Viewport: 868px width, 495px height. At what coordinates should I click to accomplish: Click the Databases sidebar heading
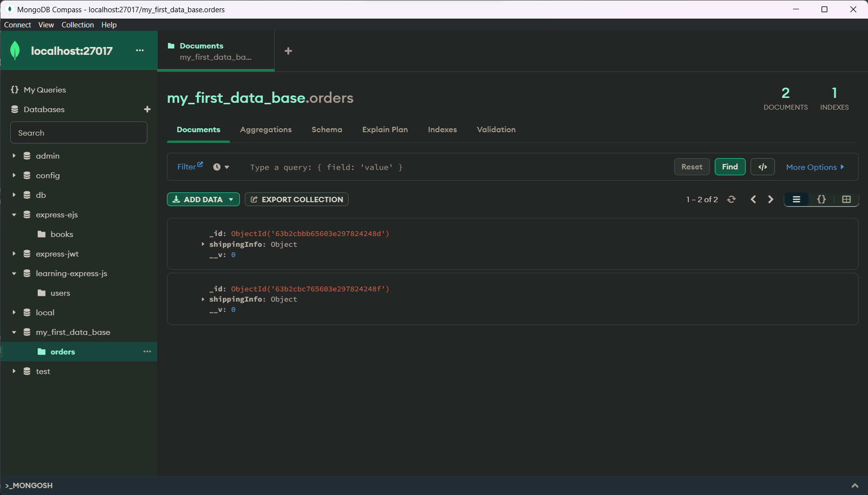pos(44,109)
